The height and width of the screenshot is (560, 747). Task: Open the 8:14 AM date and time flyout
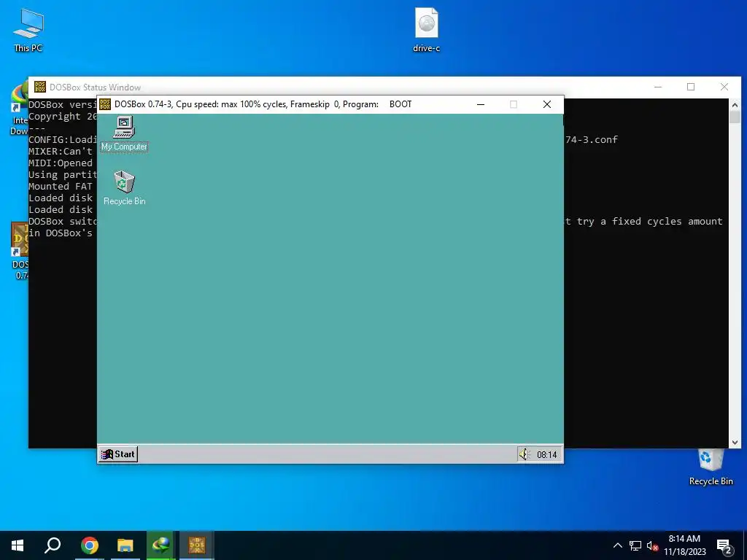coord(684,545)
